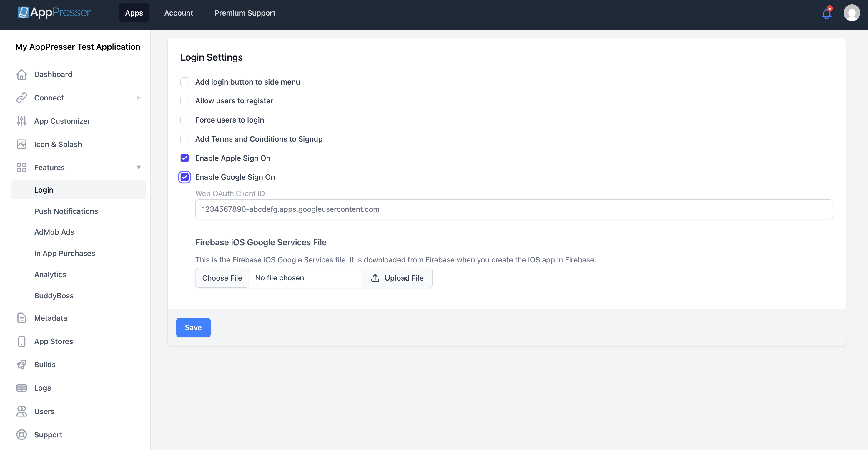Enable 'Add login button to side menu'
The width and height of the screenshot is (868, 450).
click(185, 82)
